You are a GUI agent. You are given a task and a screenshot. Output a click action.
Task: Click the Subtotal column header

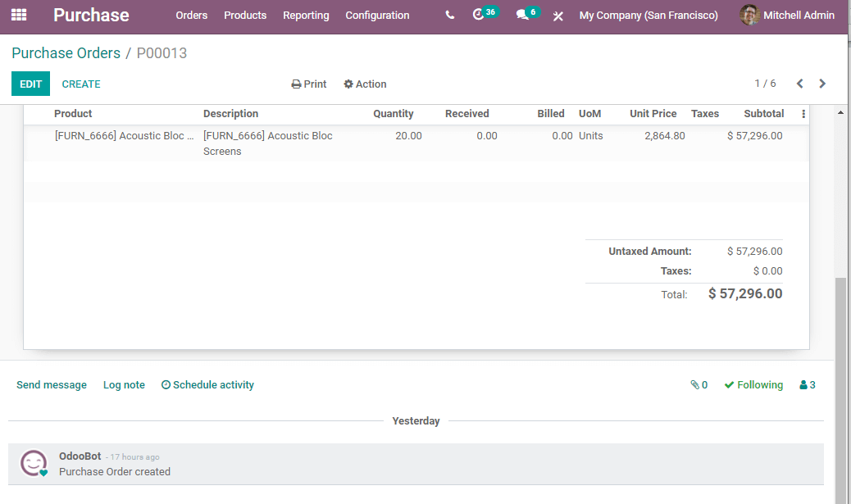pos(763,114)
